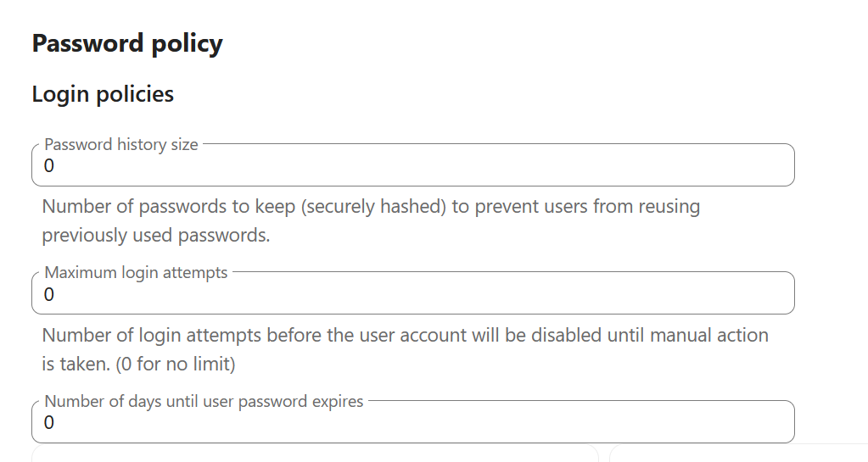
Task: Click the 0 value in password expiry days
Action: 49,423
